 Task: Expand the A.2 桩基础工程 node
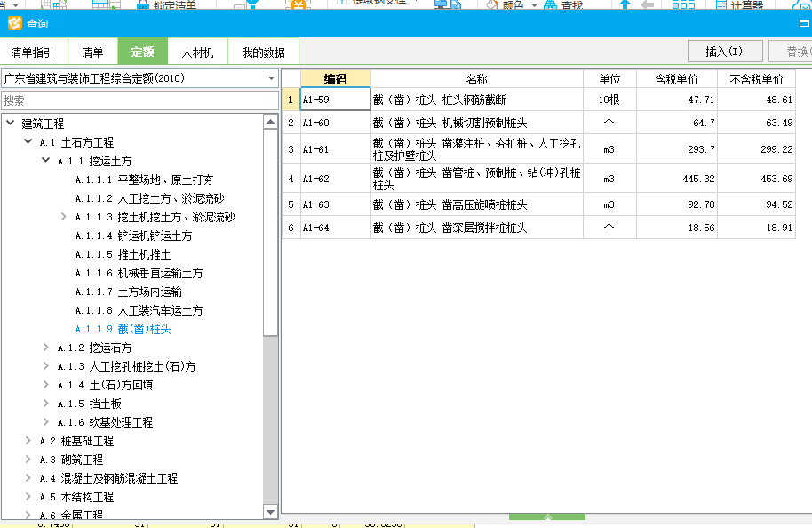(28, 440)
